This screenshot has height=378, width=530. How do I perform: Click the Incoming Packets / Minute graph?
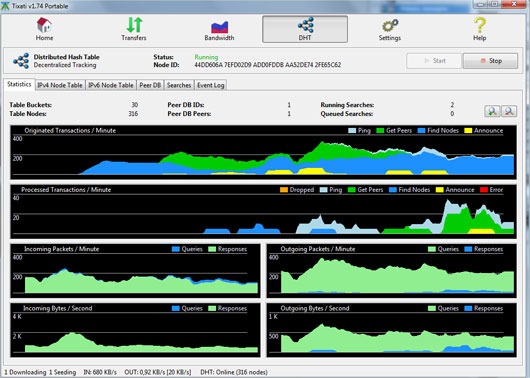135,271
